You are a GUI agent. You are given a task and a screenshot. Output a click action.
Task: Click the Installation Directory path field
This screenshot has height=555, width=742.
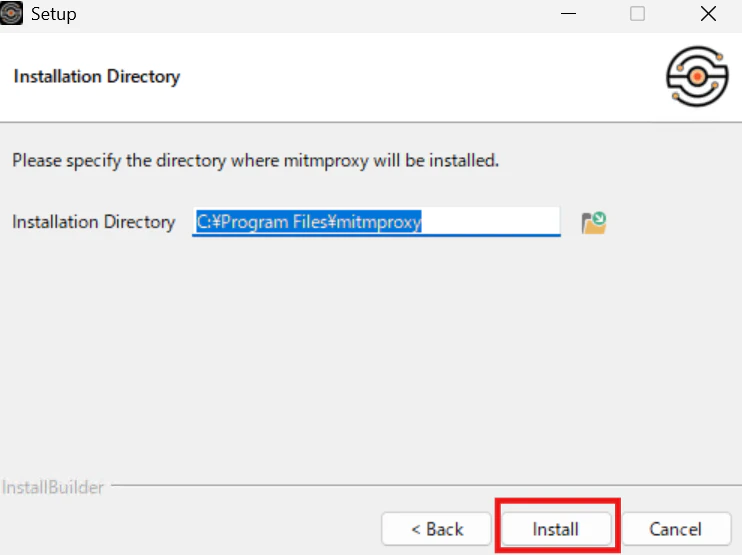[x=376, y=221]
